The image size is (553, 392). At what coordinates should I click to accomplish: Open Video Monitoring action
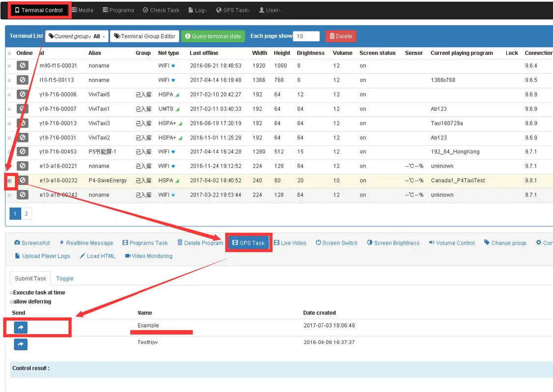[149, 256]
